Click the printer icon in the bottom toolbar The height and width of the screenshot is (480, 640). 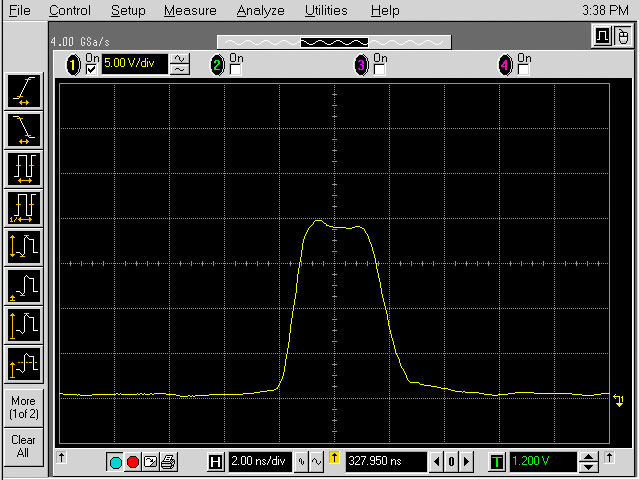pos(168,462)
